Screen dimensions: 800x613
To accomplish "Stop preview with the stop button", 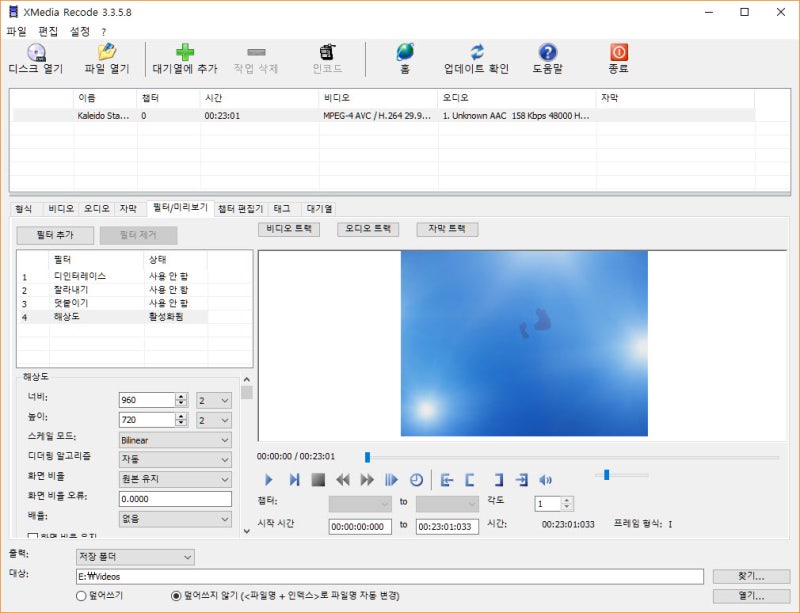I will point(318,480).
